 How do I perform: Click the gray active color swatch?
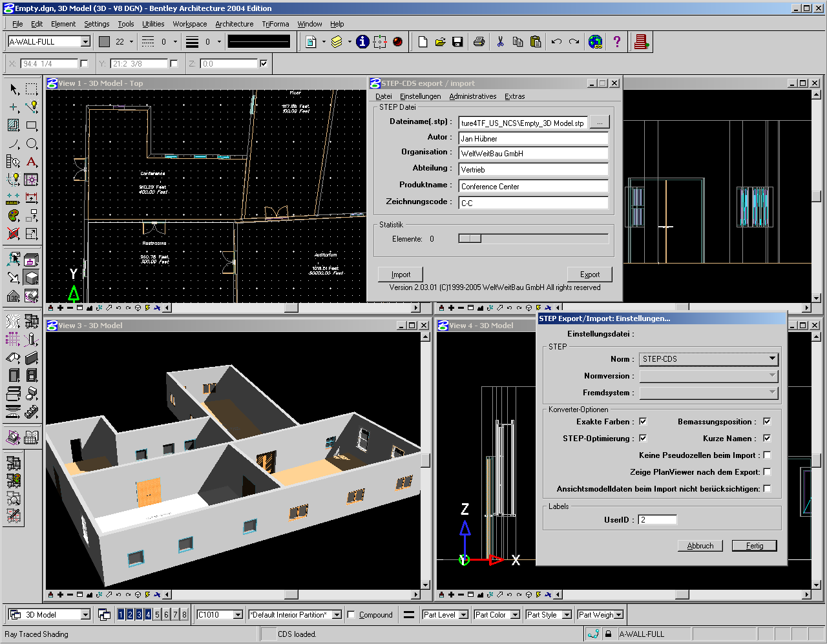(x=104, y=41)
